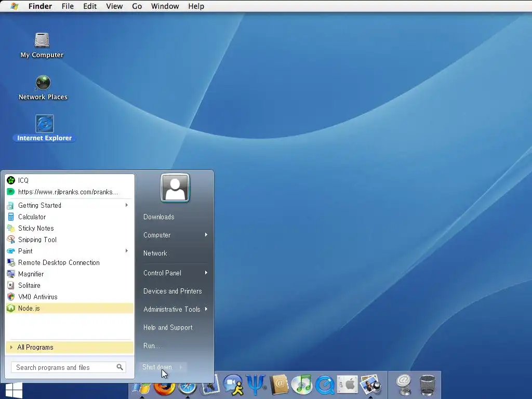The width and height of the screenshot is (532, 399).
Task: Open the File menu
Action: point(68,6)
